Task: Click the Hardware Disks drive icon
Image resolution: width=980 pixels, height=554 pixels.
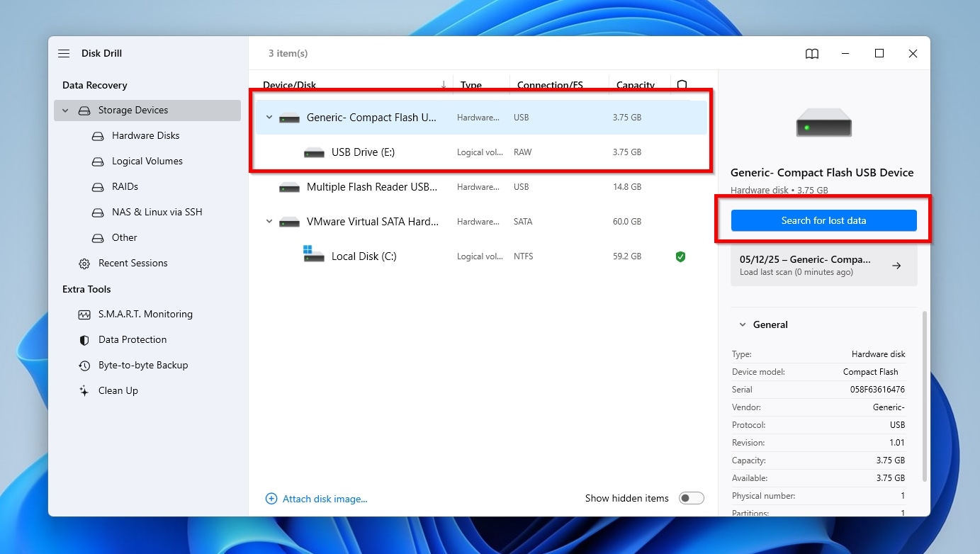Action: tap(98, 136)
